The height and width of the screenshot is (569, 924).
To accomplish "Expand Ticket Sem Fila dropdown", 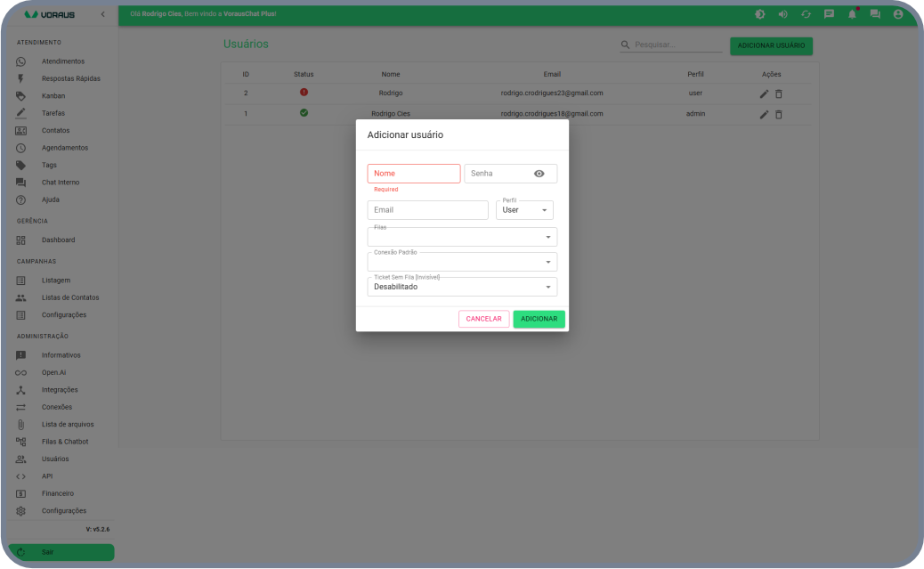I will (462, 287).
